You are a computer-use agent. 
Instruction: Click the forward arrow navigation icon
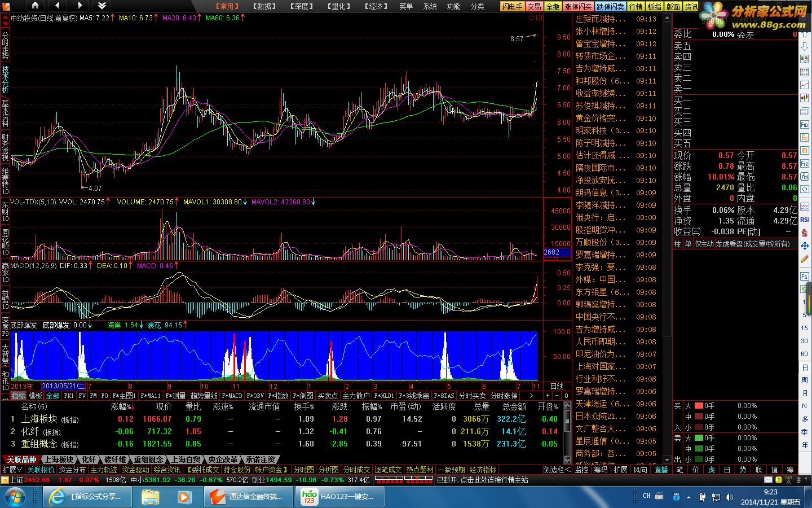click(x=80, y=6)
